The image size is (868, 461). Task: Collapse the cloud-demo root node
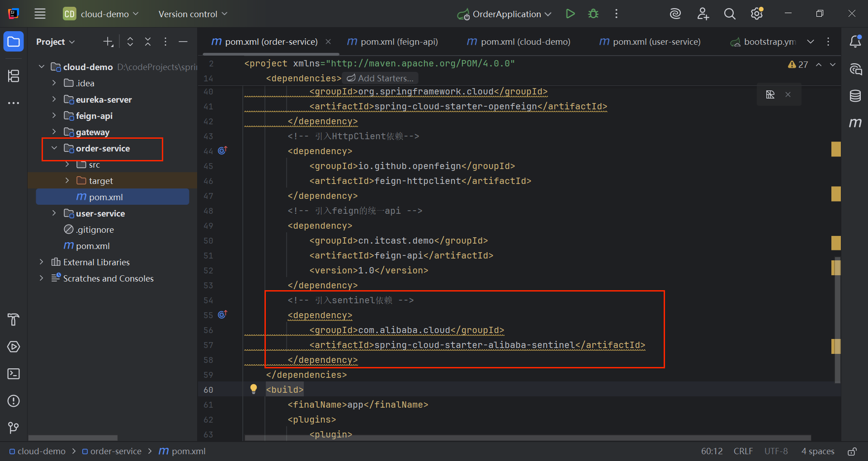click(x=42, y=67)
